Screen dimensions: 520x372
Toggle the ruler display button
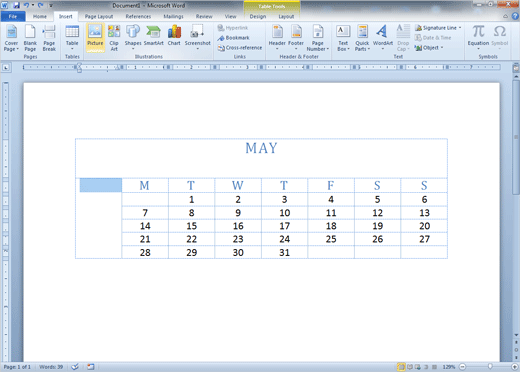(516, 68)
